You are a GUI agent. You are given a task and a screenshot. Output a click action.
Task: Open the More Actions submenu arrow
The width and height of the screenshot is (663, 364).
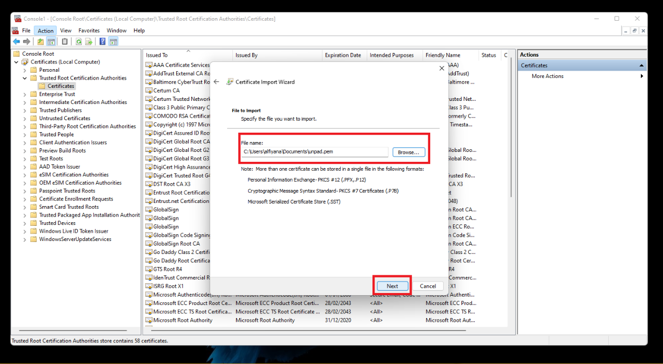(641, 76)
